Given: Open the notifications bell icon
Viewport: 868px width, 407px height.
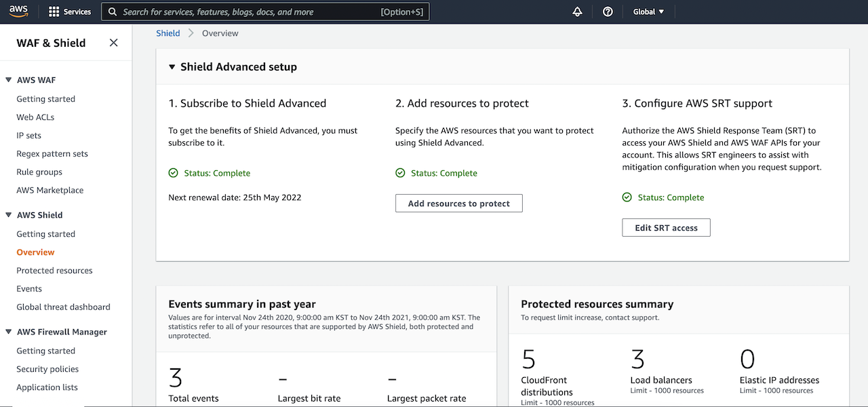Looking at the screenshot, I should tap(576, 11).
